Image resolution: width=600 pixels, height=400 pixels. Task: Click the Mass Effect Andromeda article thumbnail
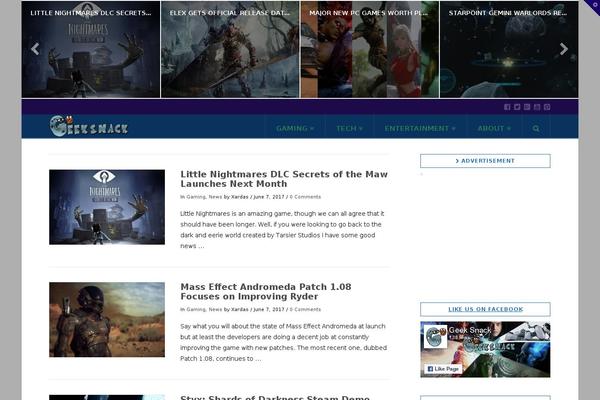coord(107,320)
